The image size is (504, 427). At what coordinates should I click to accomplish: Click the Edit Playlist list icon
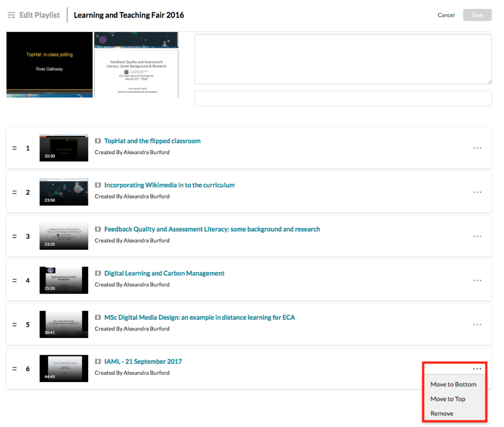point(11,15)
